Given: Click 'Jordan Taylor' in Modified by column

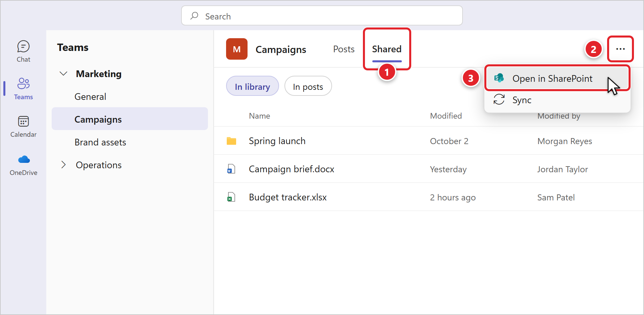Looking at the screenshot, I should (562, 169).
